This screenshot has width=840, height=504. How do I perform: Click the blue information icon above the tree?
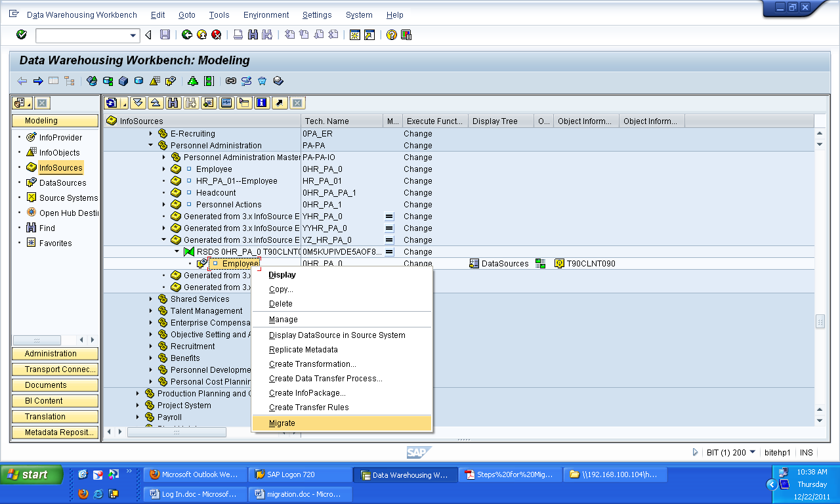pyautogui.click(x=262, y=103)
